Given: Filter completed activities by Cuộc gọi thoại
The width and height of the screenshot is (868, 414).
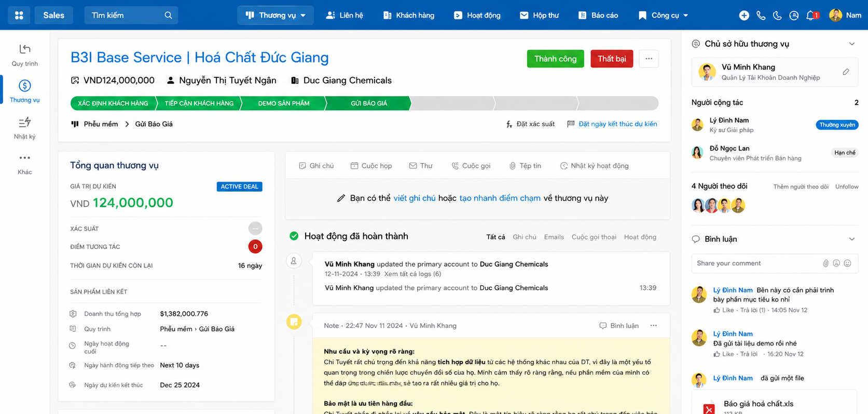Looking at the screenshot, I should click(594, 237).
